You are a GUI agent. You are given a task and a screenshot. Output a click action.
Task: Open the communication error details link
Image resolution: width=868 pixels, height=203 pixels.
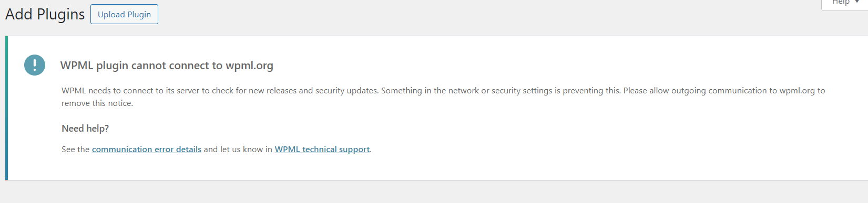(x=147, y=149)
